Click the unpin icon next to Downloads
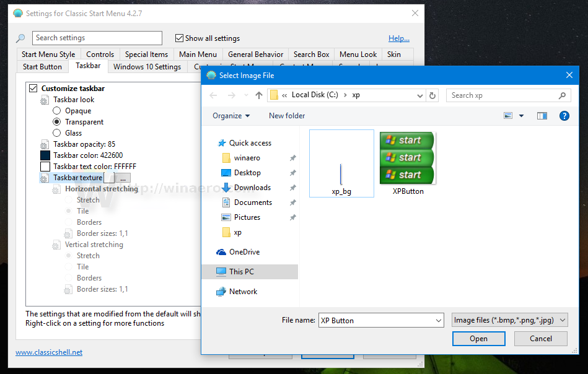 [x=292, y=187]
